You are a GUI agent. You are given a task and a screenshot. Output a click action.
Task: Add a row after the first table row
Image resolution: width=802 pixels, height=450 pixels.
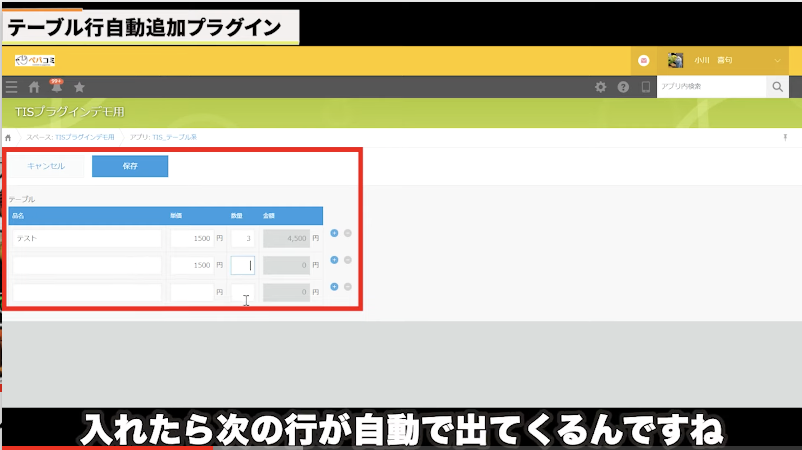tap(334, 234)
